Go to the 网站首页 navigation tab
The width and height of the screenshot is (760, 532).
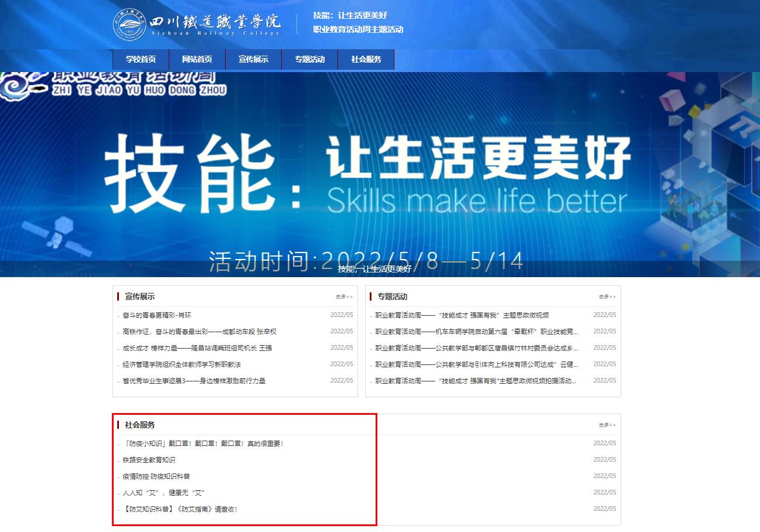tap(197, 59)
